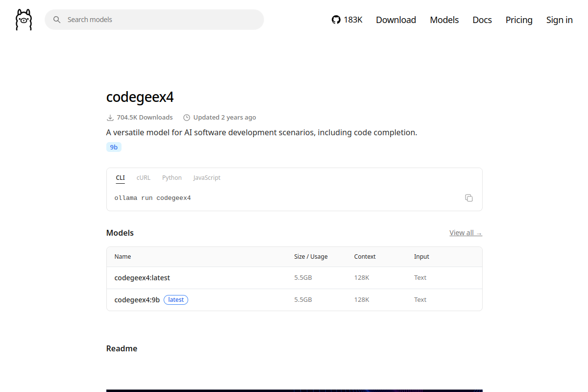Switch to the cURL tab
This screenshot has width=588, height=392.
click(x=144, y=178)
